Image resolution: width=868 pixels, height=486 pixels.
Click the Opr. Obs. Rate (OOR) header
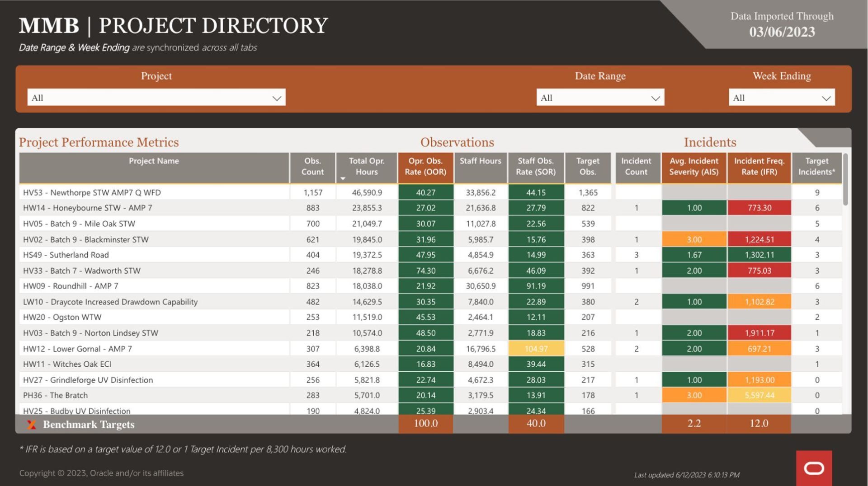(x=425, y=168)
